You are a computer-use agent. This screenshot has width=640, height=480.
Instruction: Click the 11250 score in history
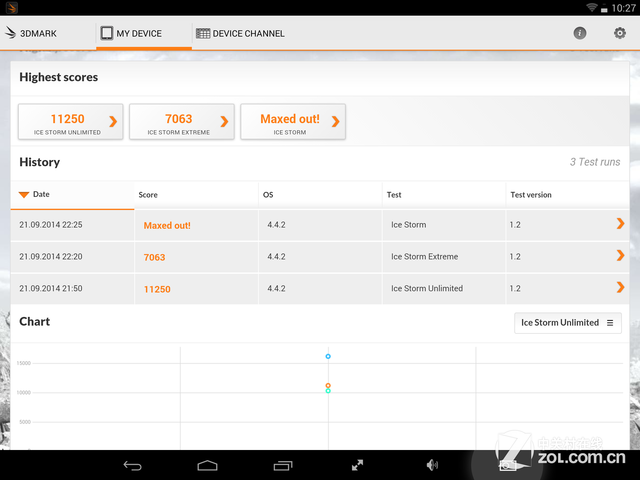point(157,289)
